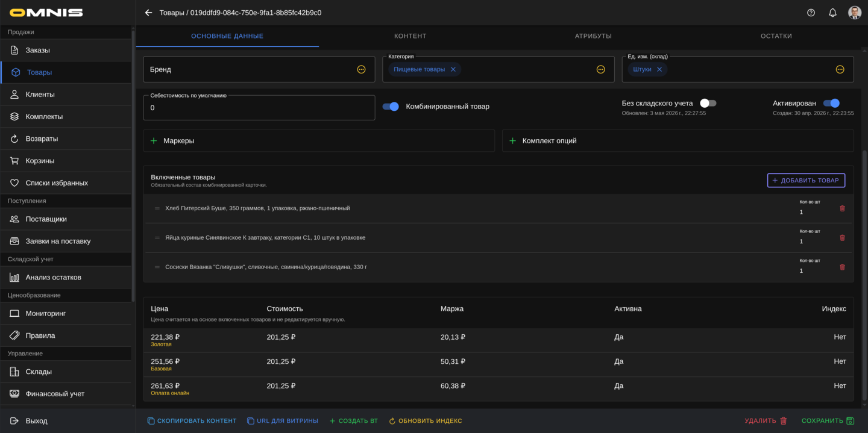Delete the Хлеб Питерский Буше row
868x433 pixels.
[x=842, y=208]
